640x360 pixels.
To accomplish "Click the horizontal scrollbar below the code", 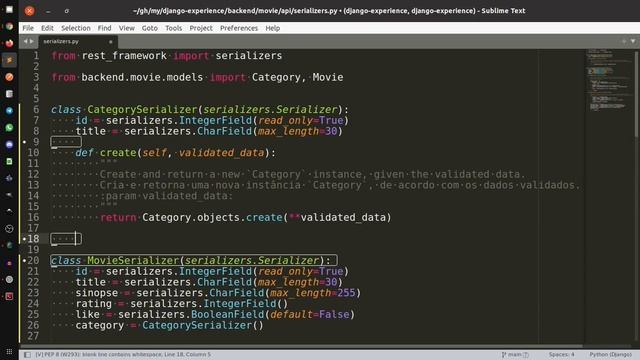I will [301, 346].
